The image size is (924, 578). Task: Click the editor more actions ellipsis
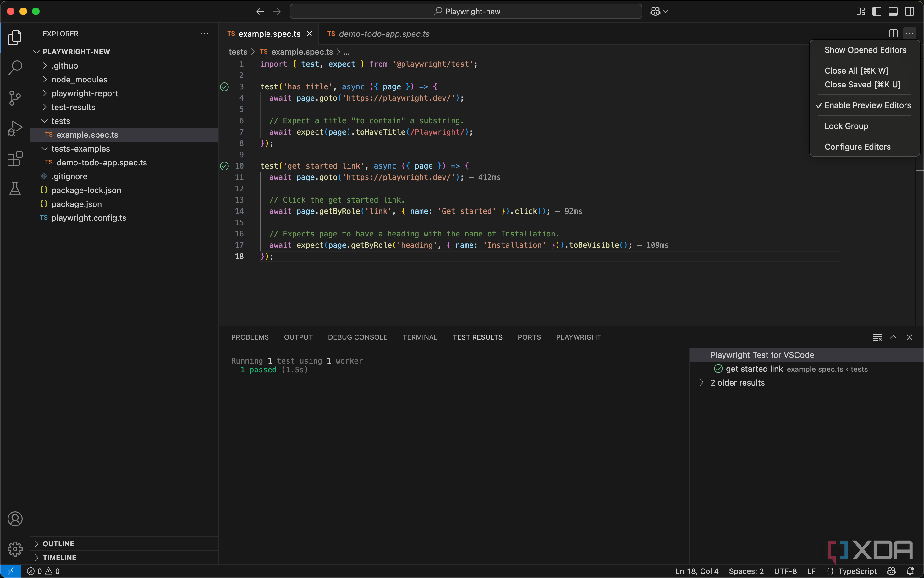[x=910, y=34]
